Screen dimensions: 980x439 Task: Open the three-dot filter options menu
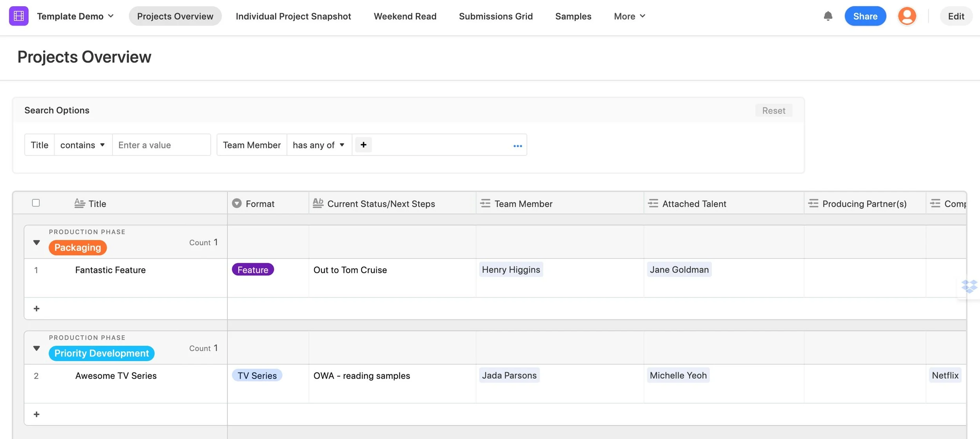517,146
